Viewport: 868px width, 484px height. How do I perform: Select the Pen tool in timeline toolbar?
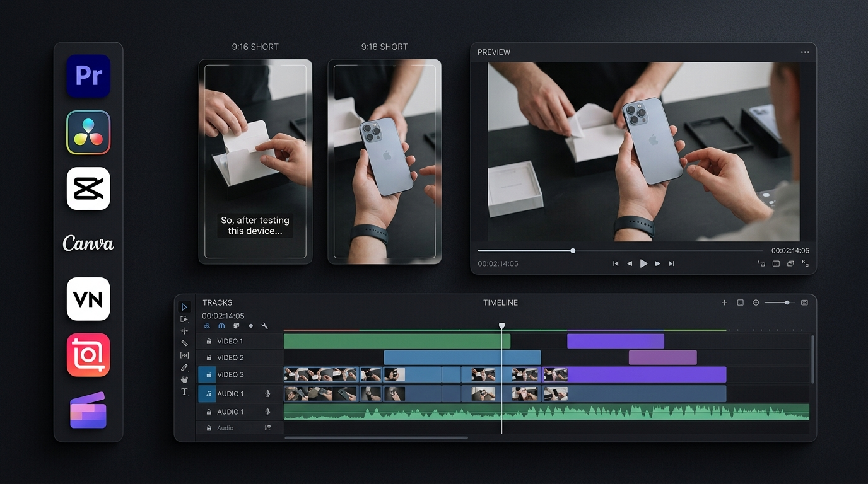[185, 367]
